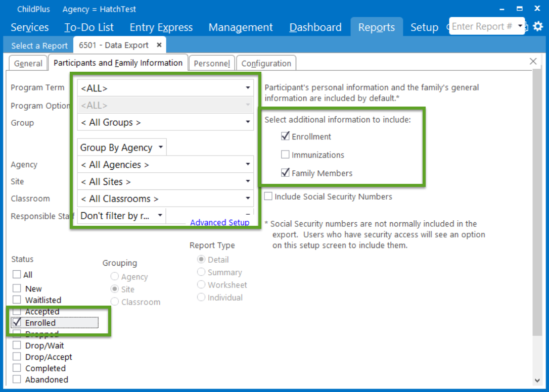Enable Include Social Security Numbers

coord(268,197)
